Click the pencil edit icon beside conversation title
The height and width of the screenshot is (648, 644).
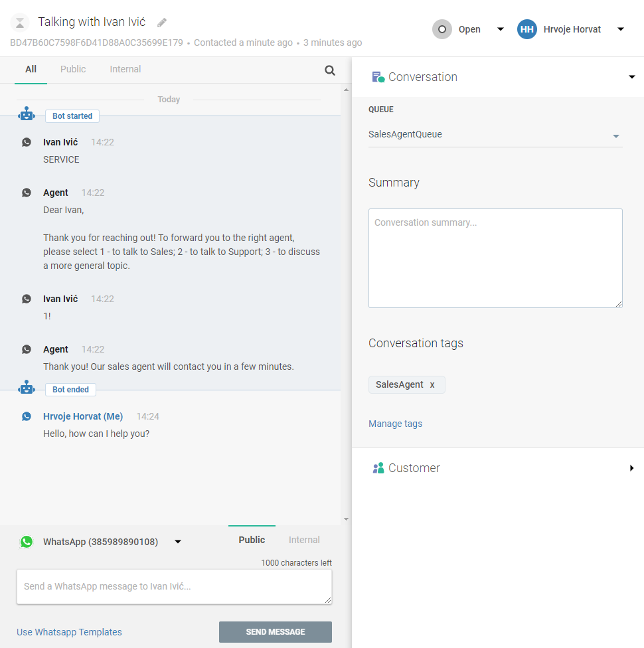[x=162, y=23]
